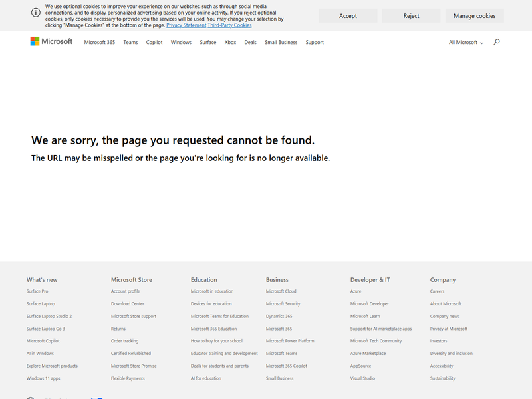Click the AppSource footer link

tap(360, 366)
